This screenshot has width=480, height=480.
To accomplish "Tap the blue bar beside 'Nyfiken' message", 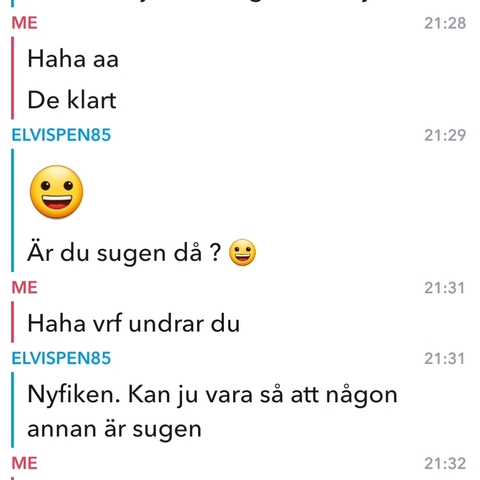I will (x=13, y=410).
